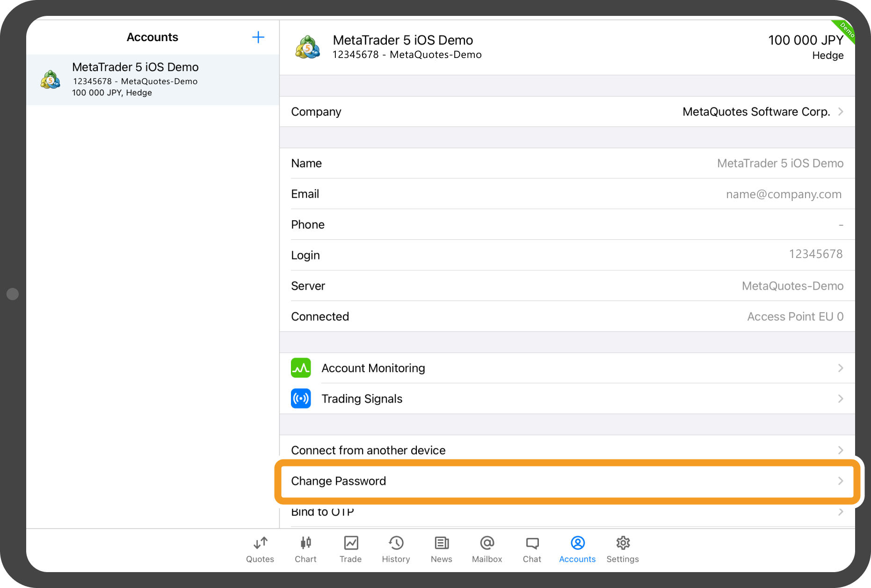Open Chat from the bottom bar
This screenshot has width=871, height=588.
532,549
